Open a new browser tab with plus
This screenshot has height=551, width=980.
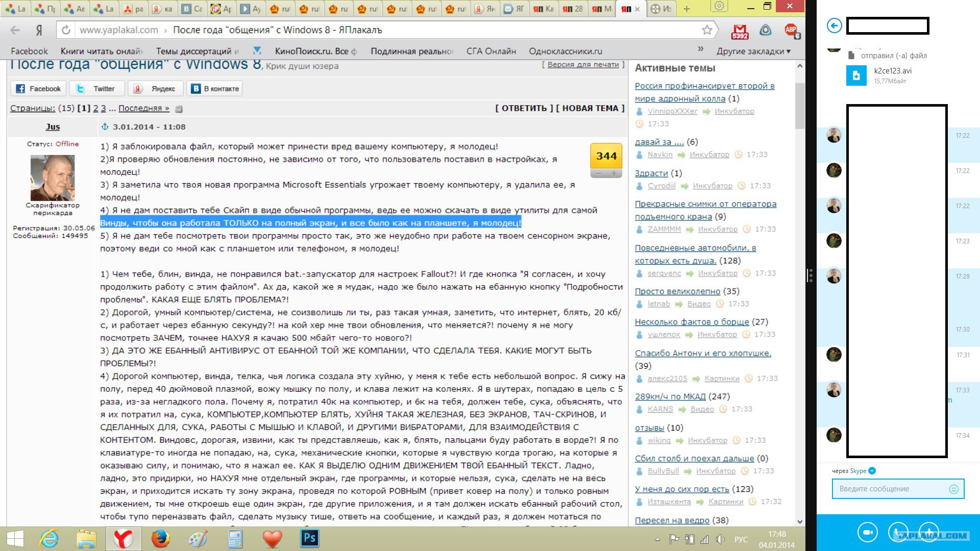[687, 9]
